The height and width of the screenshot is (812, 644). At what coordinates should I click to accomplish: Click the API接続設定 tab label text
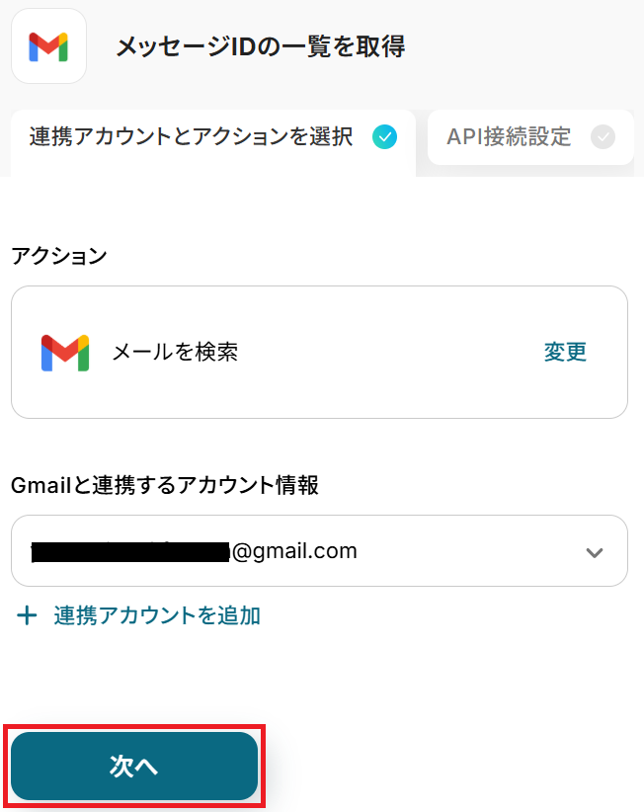[x=509, y=137]
